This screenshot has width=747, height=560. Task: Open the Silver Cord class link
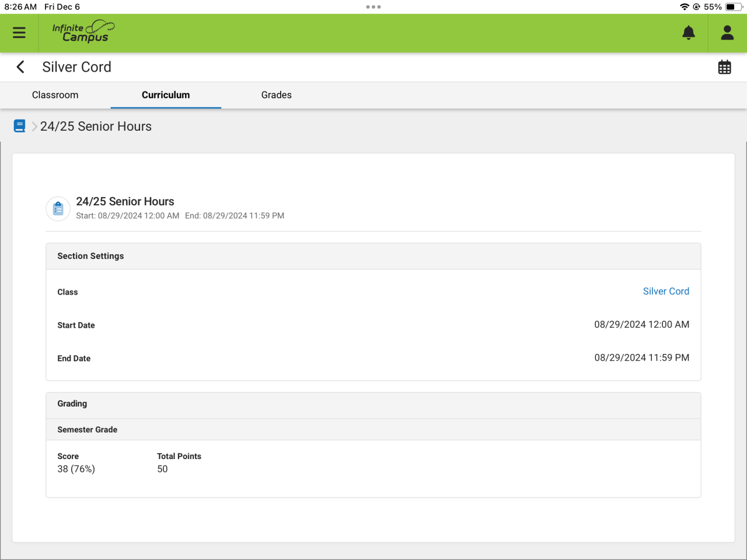(666, 291)
